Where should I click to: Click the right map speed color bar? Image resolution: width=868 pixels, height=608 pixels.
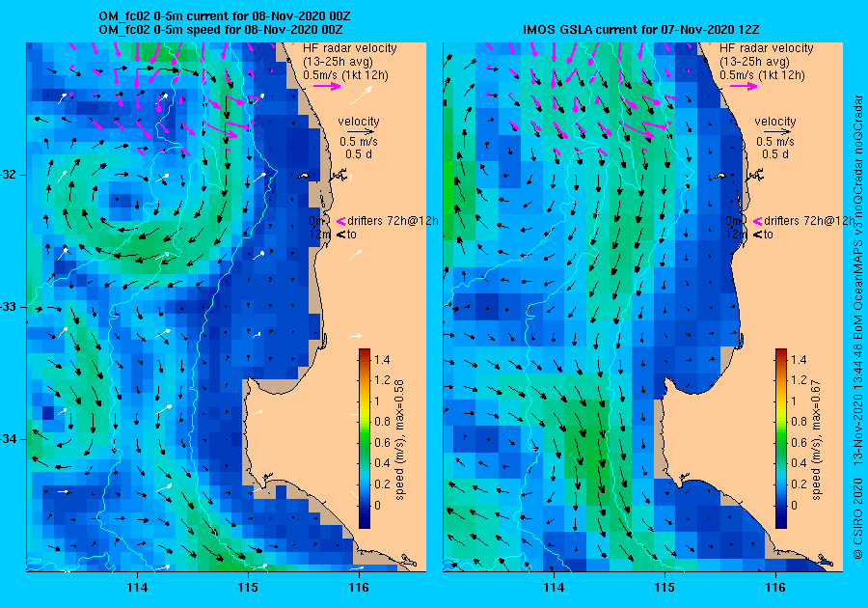click(781, 438)
